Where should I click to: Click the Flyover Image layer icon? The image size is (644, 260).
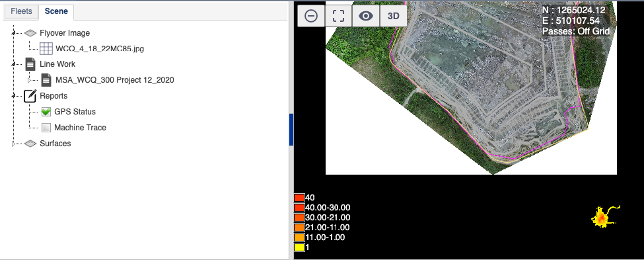(x=30, y=33)
